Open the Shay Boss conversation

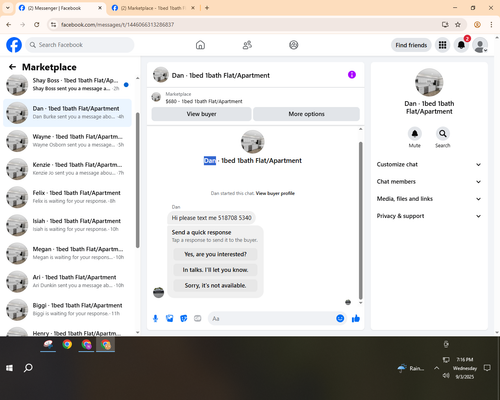[x=67, y=85]
